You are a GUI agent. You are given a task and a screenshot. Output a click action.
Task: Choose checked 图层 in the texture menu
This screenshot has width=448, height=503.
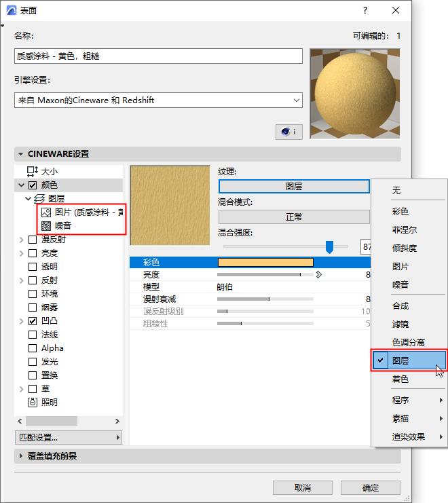coord(409,360)
